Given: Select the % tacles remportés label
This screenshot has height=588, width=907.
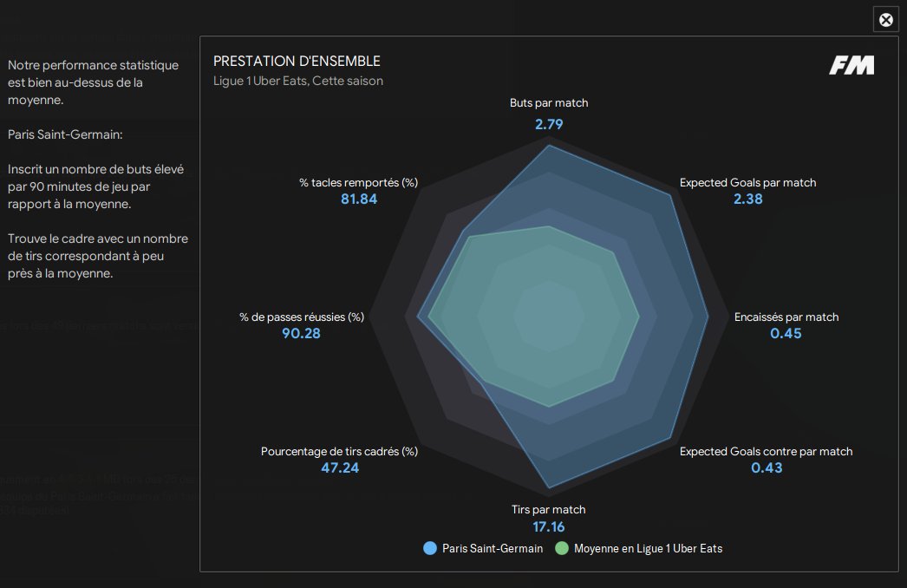Looking at the screenshot, I should (359, 183).
